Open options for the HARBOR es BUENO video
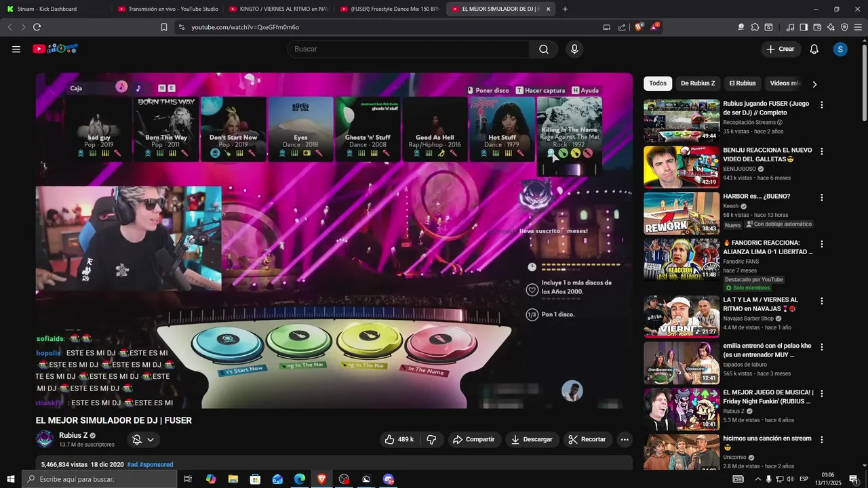This screenshot has width=868, height=488. pos(822,197)
